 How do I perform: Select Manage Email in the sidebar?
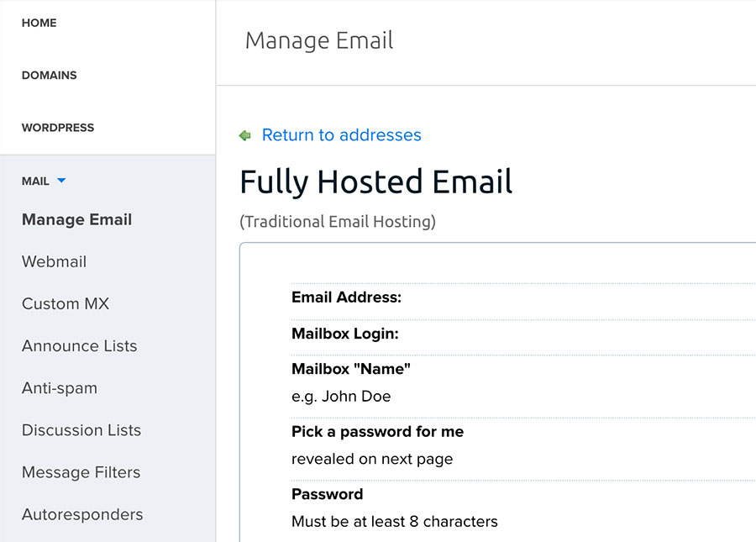pyautogui.click(x=76, y=219)
